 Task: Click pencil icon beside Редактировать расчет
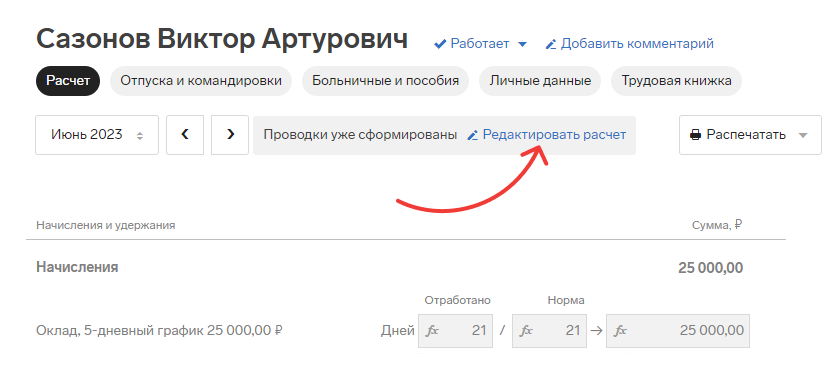click(x=472, y=135)
